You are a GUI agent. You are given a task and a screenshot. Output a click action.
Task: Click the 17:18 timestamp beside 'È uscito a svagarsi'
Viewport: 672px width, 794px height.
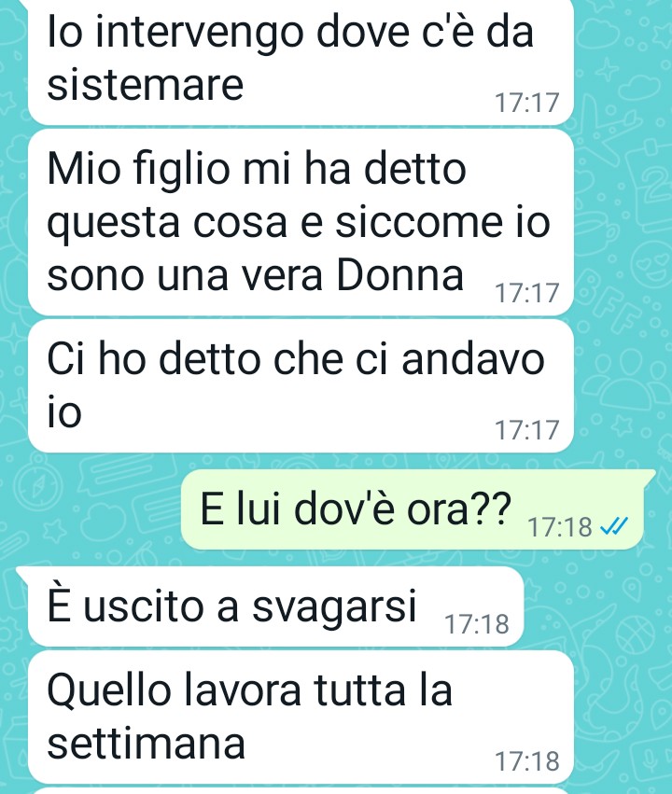477,624
